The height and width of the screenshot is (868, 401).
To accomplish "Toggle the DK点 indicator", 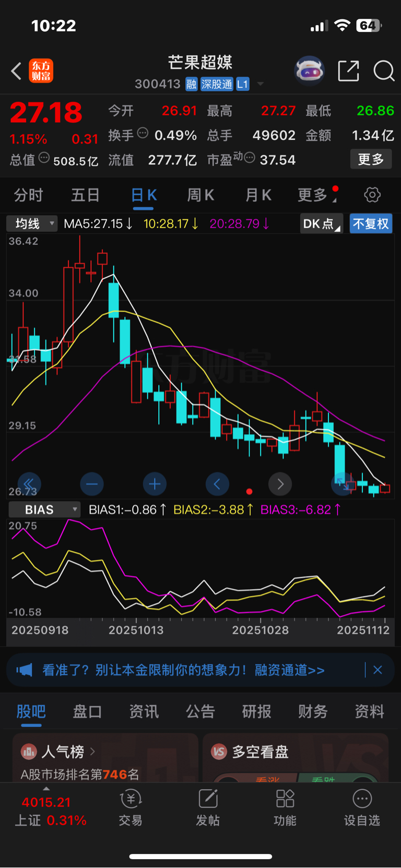I will click(x=322, y=224).
